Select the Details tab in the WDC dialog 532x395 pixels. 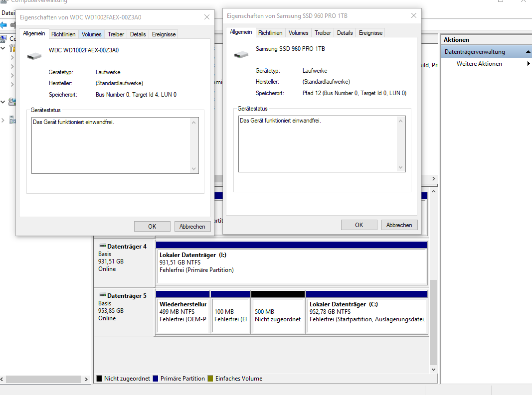pos(138,34)
